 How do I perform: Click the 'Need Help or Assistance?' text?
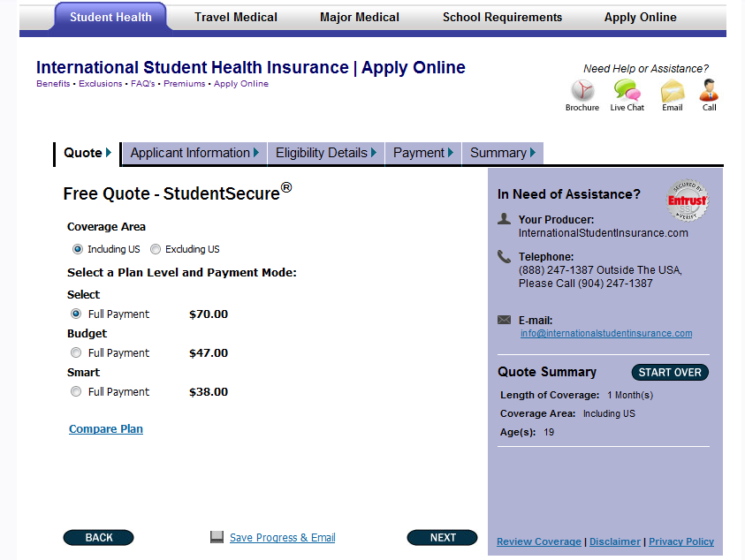646,69
